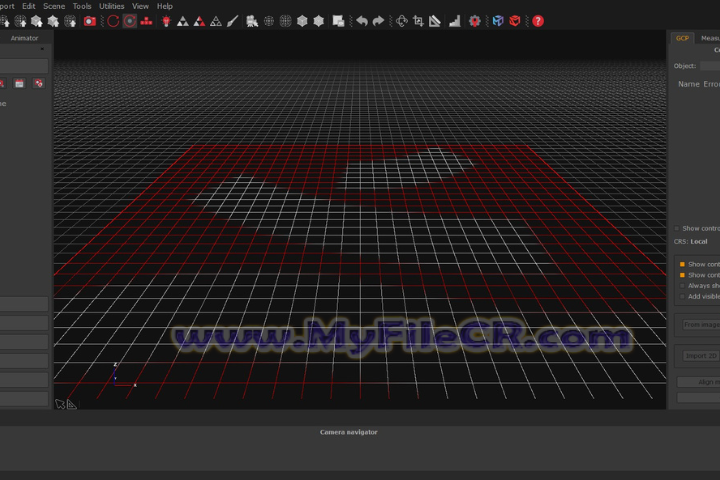Screen dimensions: 720x480
Task: Click the stacked images icon
Action: tap(338, 21)
